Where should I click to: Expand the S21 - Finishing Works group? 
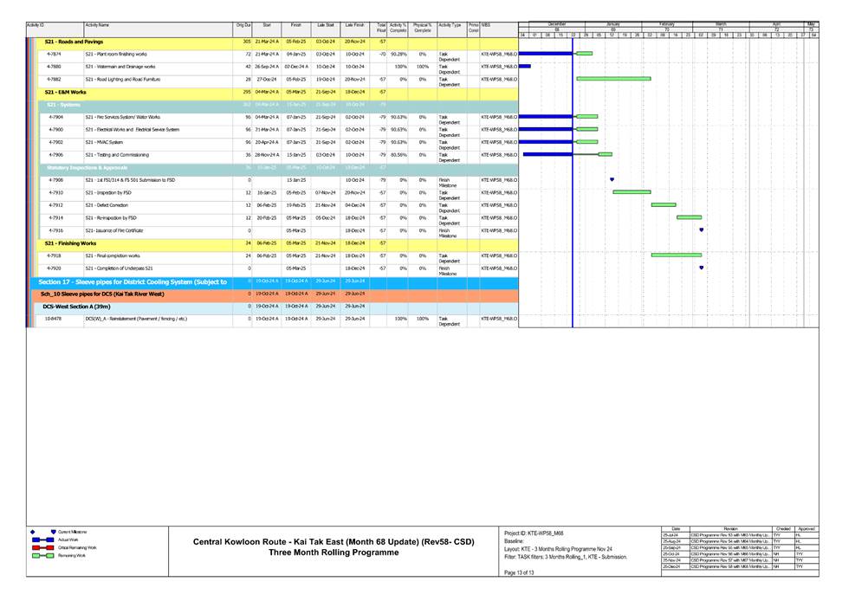pyautogui.click(x=70, y=243)
